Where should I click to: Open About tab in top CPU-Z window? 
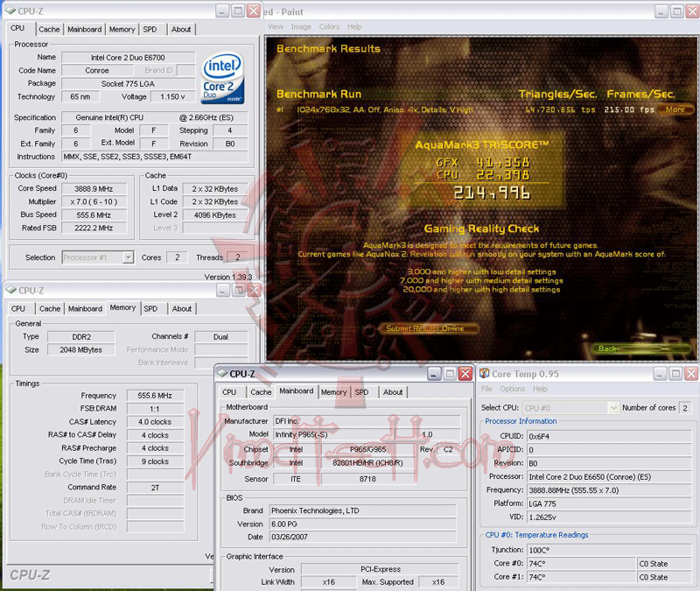181,30
